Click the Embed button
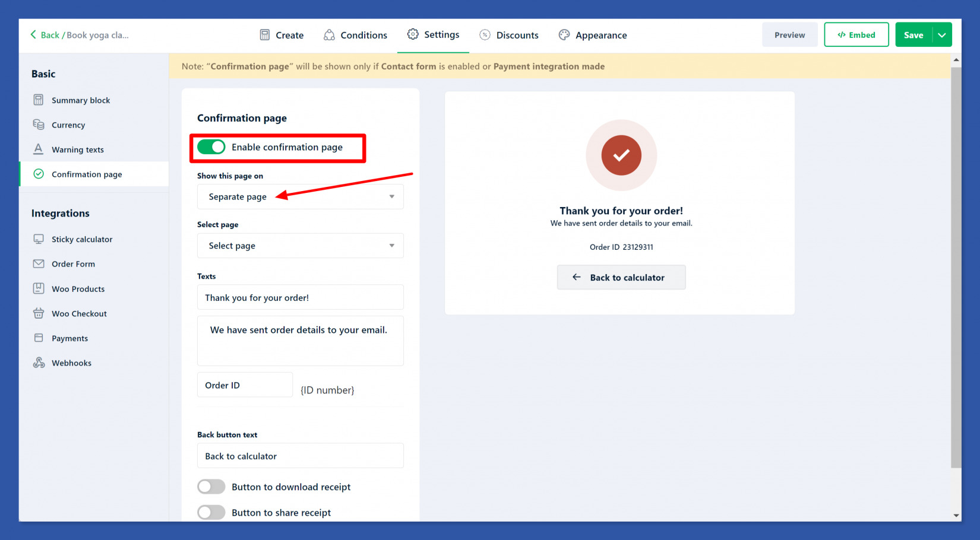Image resolution: width=980 pixels, height=540 pixels. pos(856,34)
